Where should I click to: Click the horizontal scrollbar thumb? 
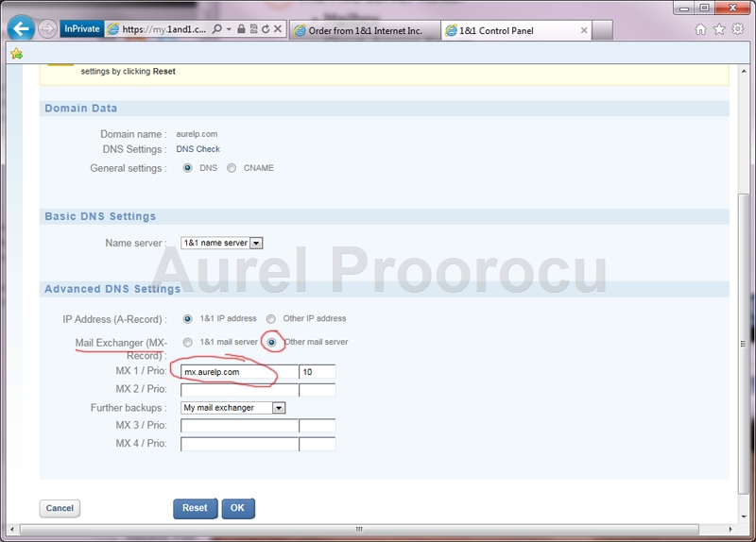coord(359,529)
